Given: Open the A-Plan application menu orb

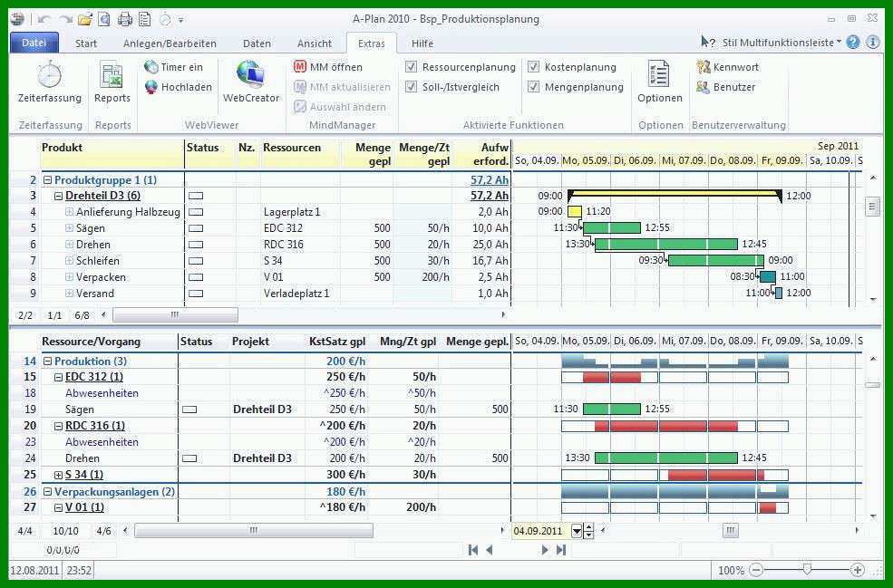Looking at the screenshot, I should pos(17,19).
